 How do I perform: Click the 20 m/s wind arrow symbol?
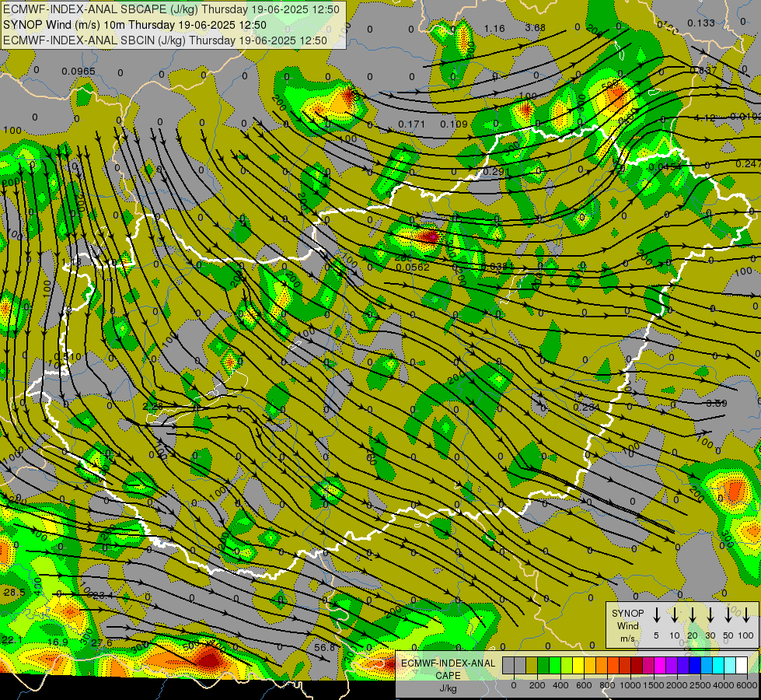[x=692, y=615]
